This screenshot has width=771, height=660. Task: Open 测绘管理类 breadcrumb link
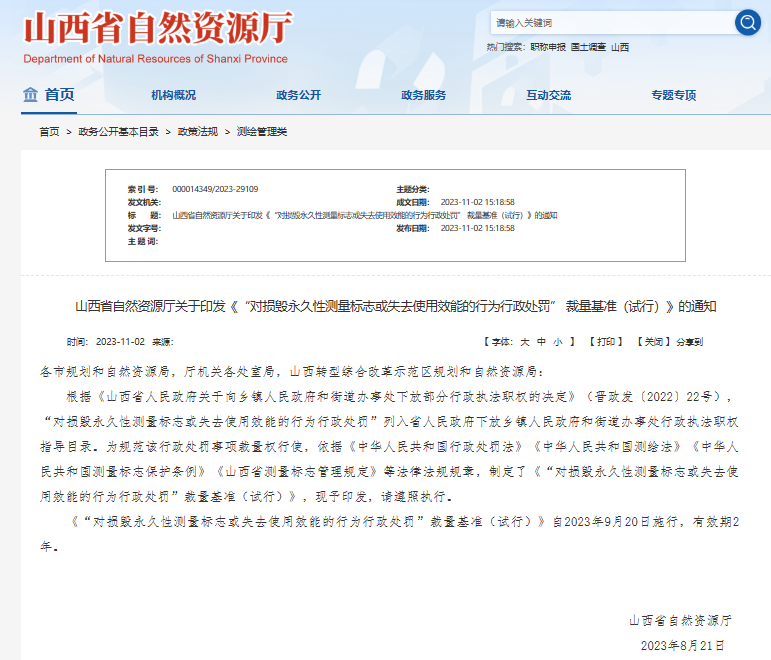(x=261, y=132)
